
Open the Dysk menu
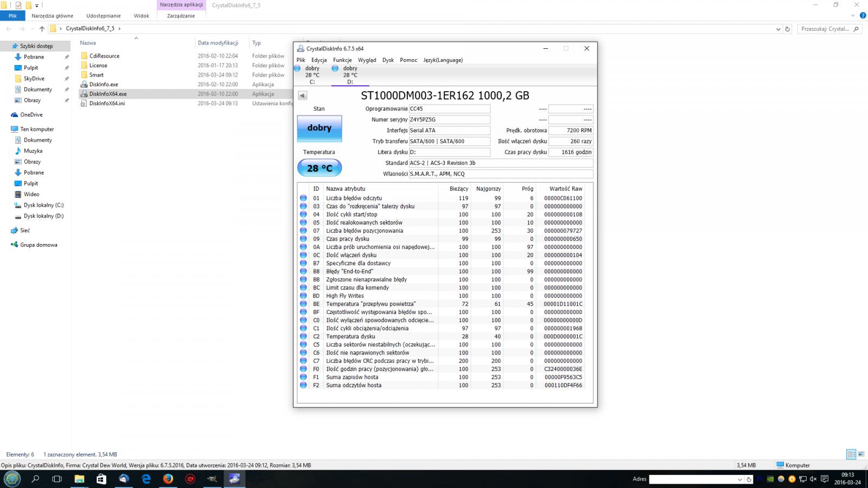(x=388, y=60)
